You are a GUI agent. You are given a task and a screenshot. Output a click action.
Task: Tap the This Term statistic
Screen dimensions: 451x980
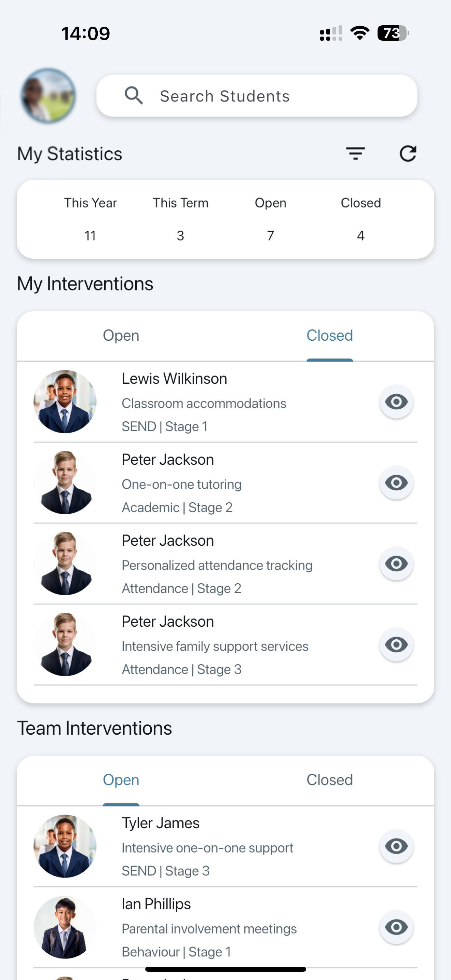[x=180, y=219]
